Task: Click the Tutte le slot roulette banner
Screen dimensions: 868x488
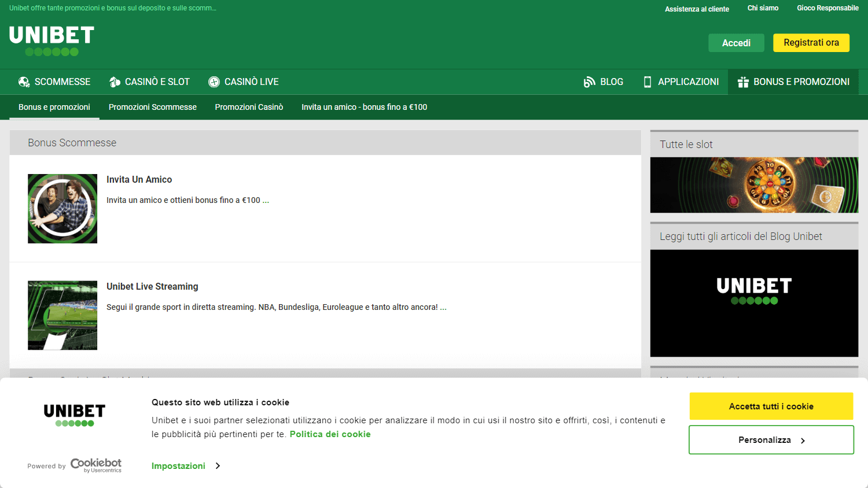Action: click(755, 185)
